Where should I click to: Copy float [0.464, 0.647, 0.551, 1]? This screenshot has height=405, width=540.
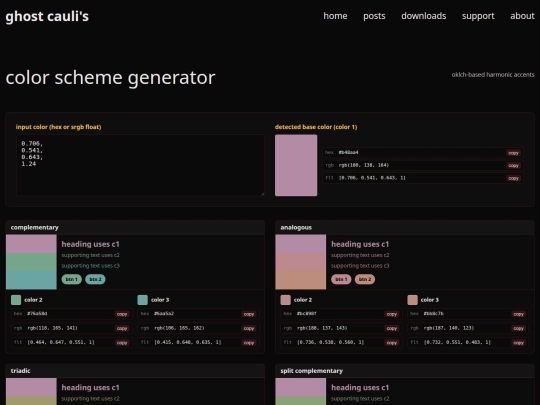point(122,343)
